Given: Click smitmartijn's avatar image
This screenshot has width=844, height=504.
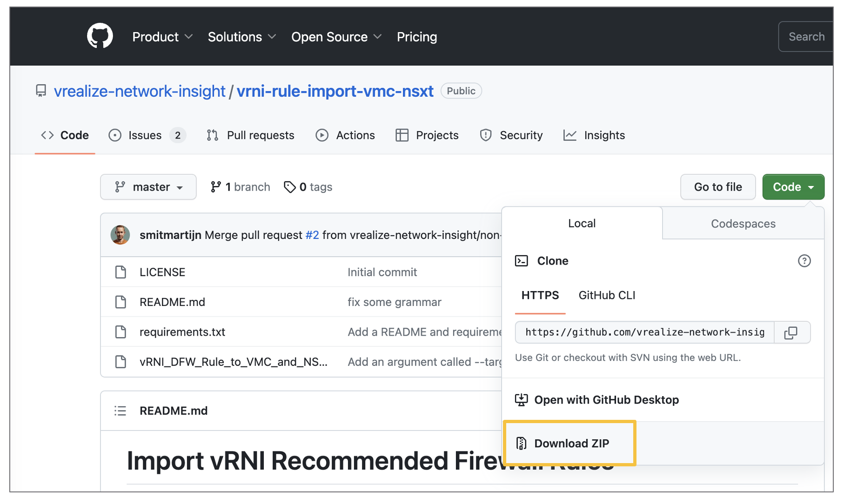Looking at the screenshot, I should pos(120,235).
